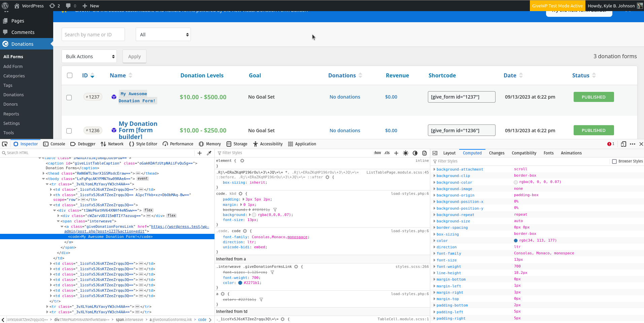Viewport: 644px width, 323px height.
Task: Expand the font-family computed property
Action: (434, 253)
